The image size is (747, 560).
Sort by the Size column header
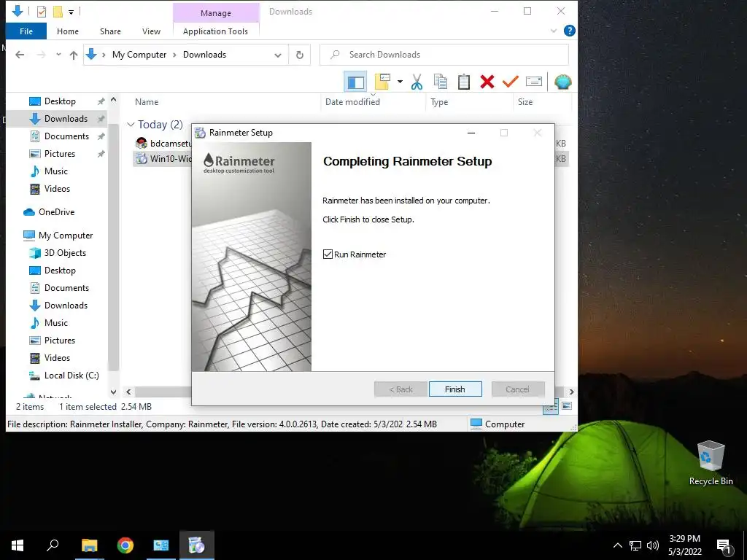point(525,102)
